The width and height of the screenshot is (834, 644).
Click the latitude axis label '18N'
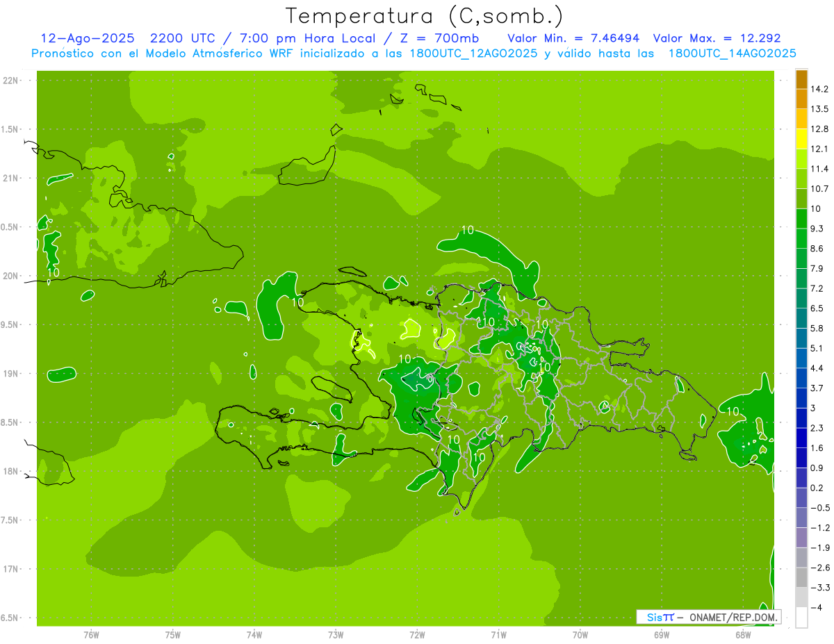click(12, 471)
